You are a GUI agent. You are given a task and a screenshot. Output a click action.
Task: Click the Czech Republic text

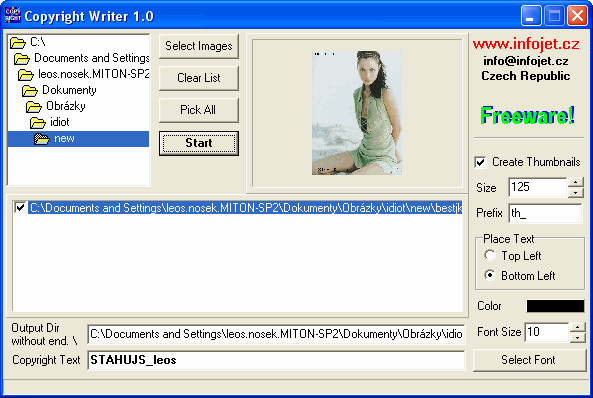click(x=526, y=76)
